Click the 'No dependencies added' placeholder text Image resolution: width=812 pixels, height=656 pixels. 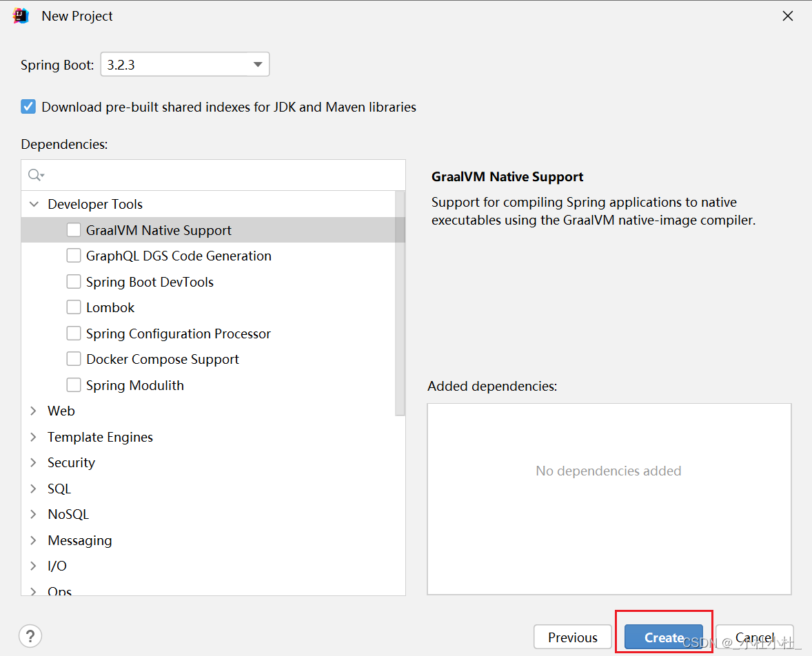coord(609,471)
